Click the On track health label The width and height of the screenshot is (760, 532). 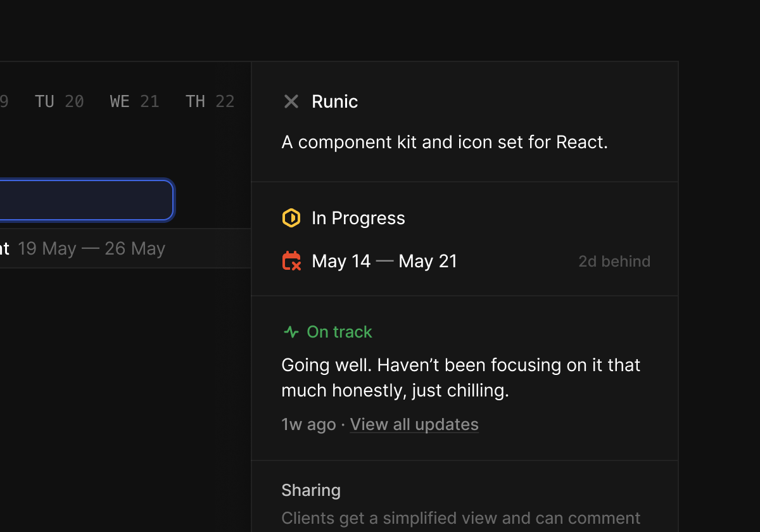click(339, 332)
